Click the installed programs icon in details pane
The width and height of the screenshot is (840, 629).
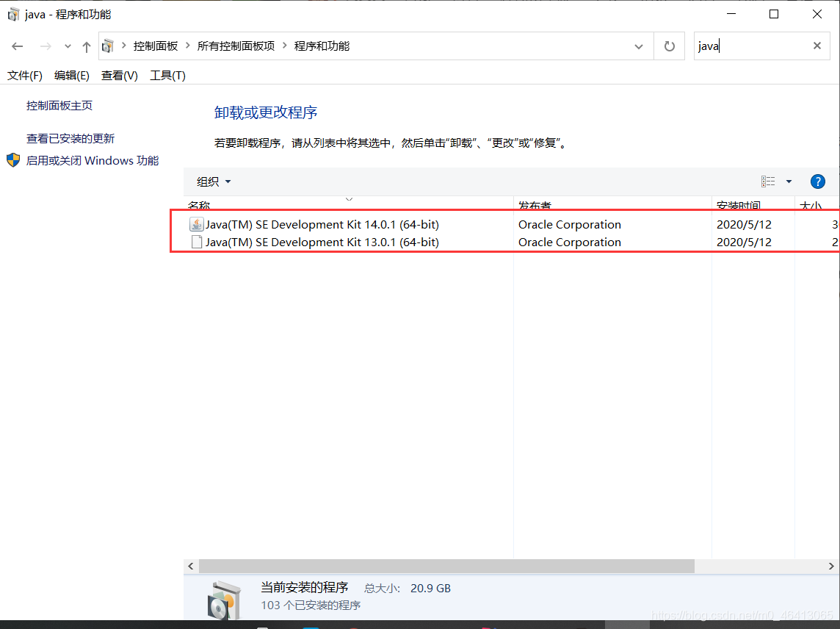click(x=225, y=600)
